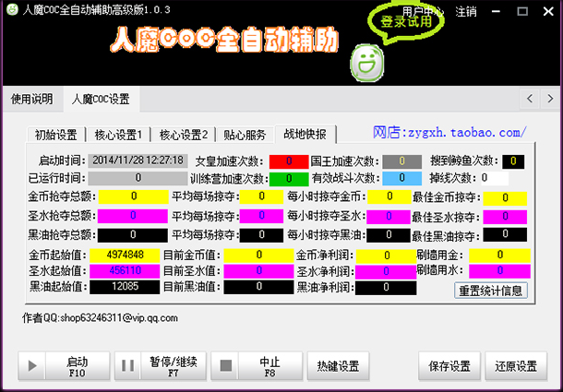This screenshot has height=392, width=563.
Task: Click the 目前圣水值 magenta field
Action: 258,271
